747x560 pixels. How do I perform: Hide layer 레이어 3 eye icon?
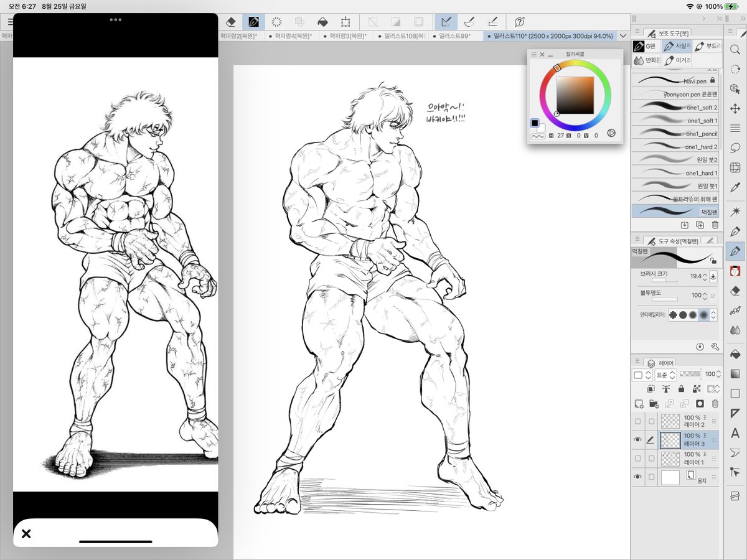coord(637,440)
